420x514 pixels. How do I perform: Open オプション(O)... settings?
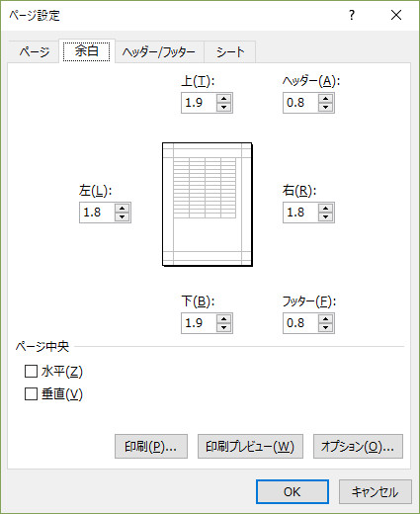coord(358,447)
